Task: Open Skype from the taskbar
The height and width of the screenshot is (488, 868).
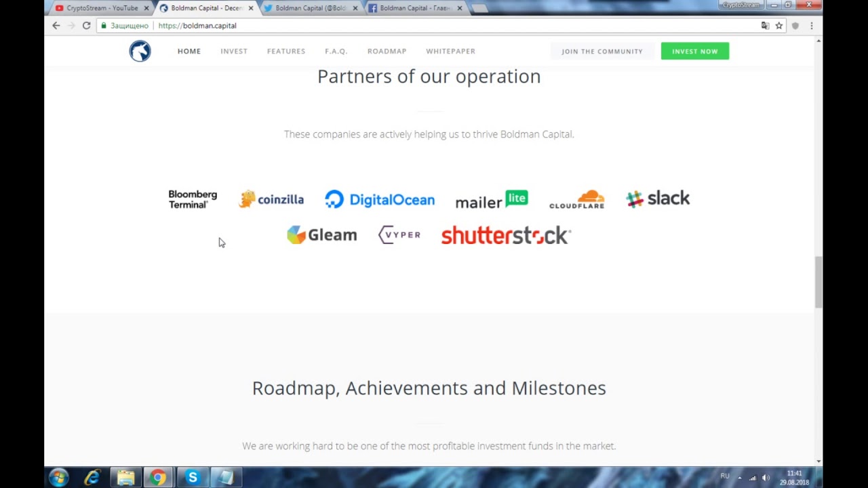Action: pyautogui.click(x=192, y=478)
